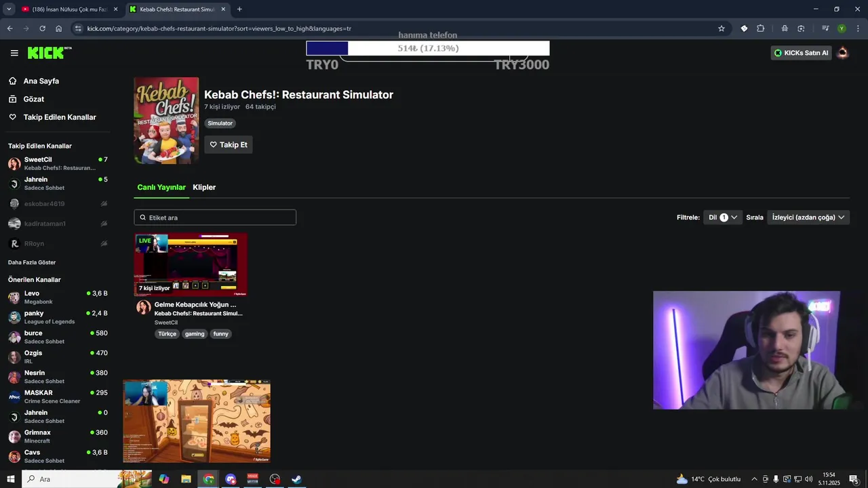This screenshot has width=868, height=488.
Task: Open the user profile avatar menu
Action: [843, 53]
